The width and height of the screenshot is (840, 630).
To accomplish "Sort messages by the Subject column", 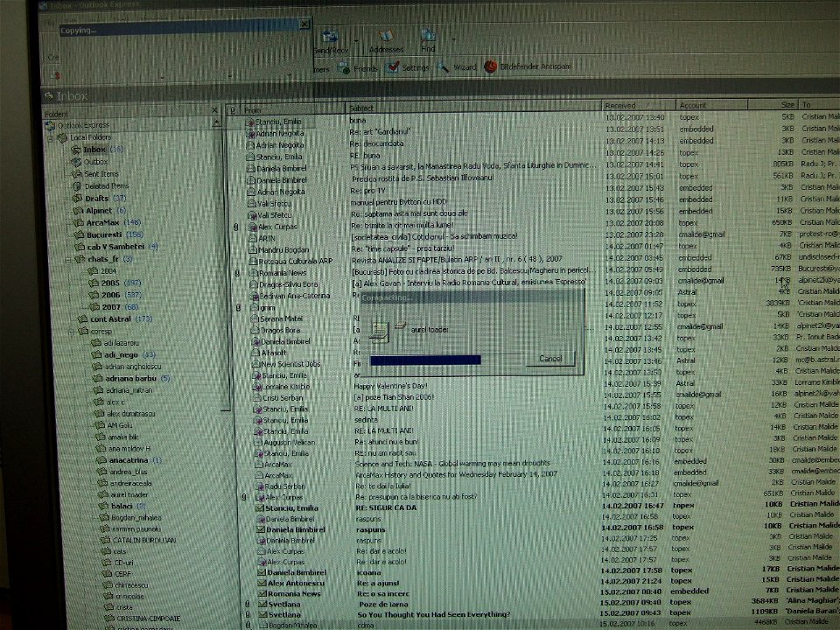I will click(x=473, y=107).
